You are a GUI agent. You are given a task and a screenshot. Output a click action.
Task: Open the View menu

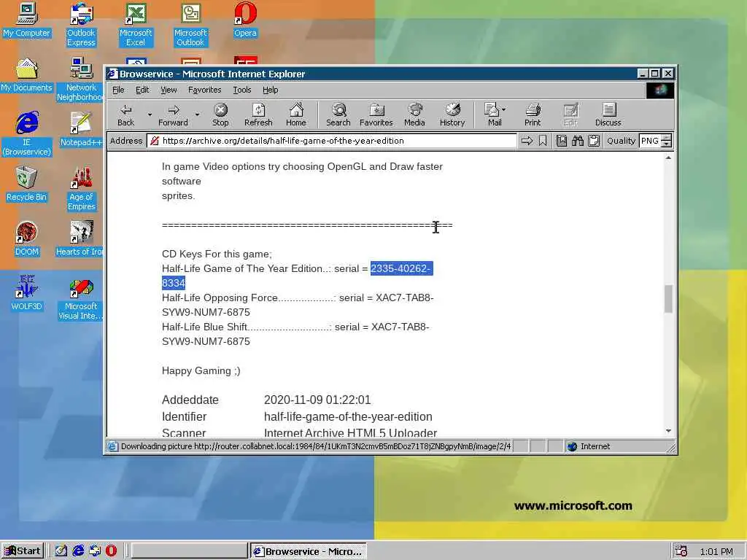169,90
